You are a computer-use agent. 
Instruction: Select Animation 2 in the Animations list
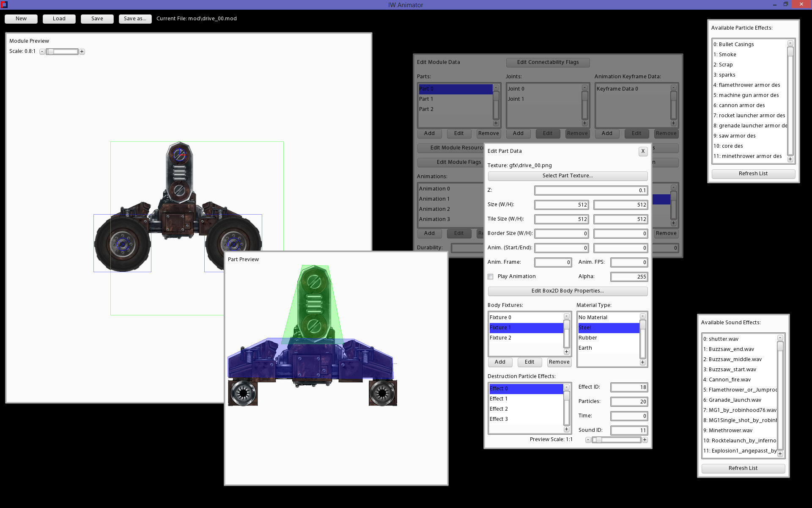[x=434, y=209]
